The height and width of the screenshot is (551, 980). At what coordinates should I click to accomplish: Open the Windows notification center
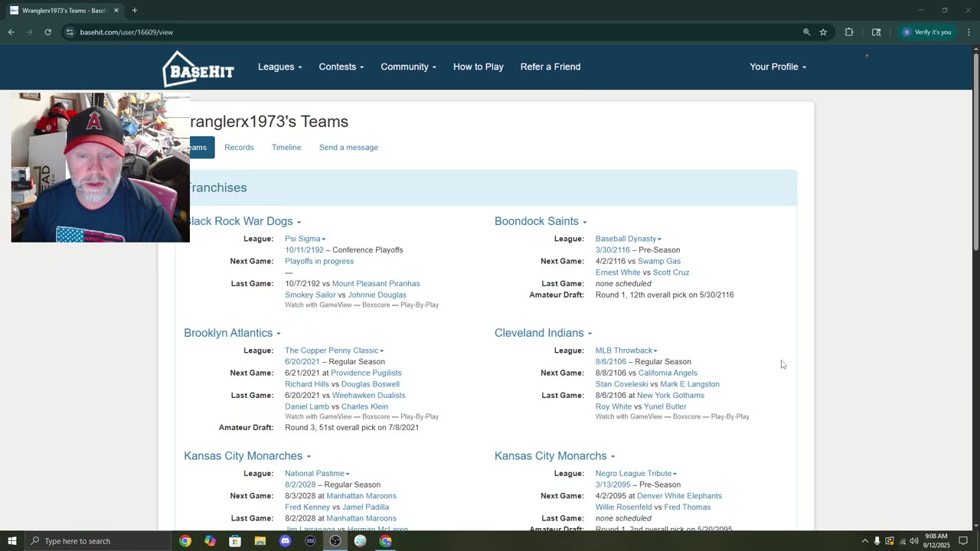(964, 541)
